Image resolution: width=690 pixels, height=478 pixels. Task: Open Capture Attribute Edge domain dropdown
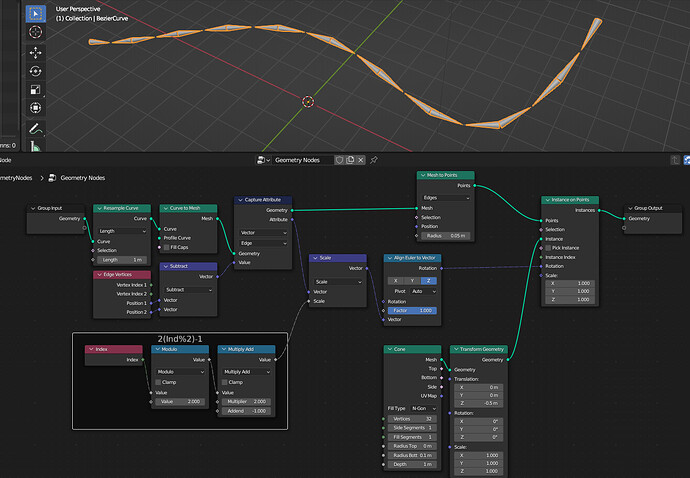coord(263,243)
